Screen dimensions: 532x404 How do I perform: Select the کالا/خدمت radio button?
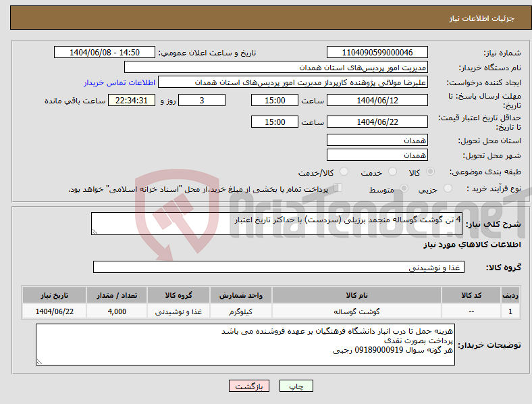click(x=344, y=172)
